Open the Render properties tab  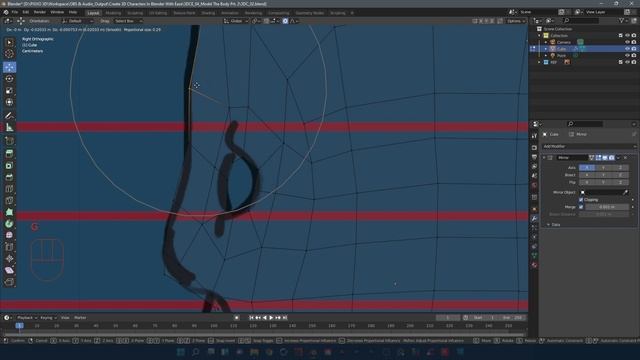[534, 147]
